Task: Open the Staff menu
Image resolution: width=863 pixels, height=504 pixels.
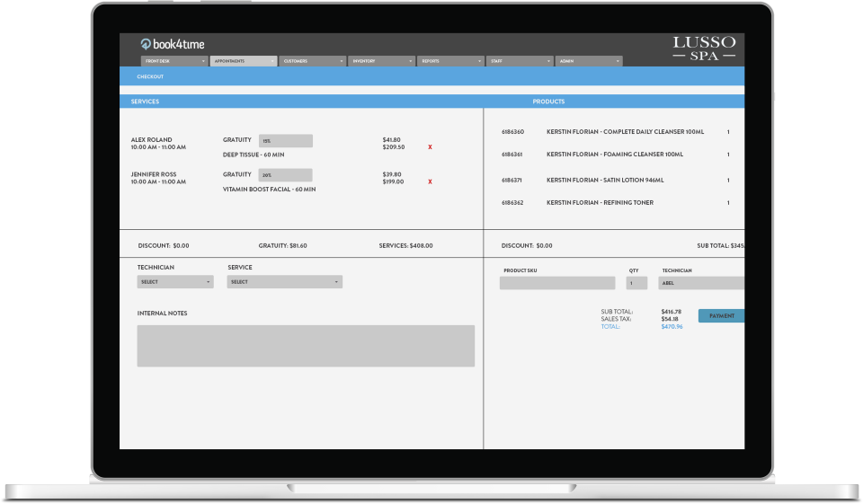Action: point(520,62)
